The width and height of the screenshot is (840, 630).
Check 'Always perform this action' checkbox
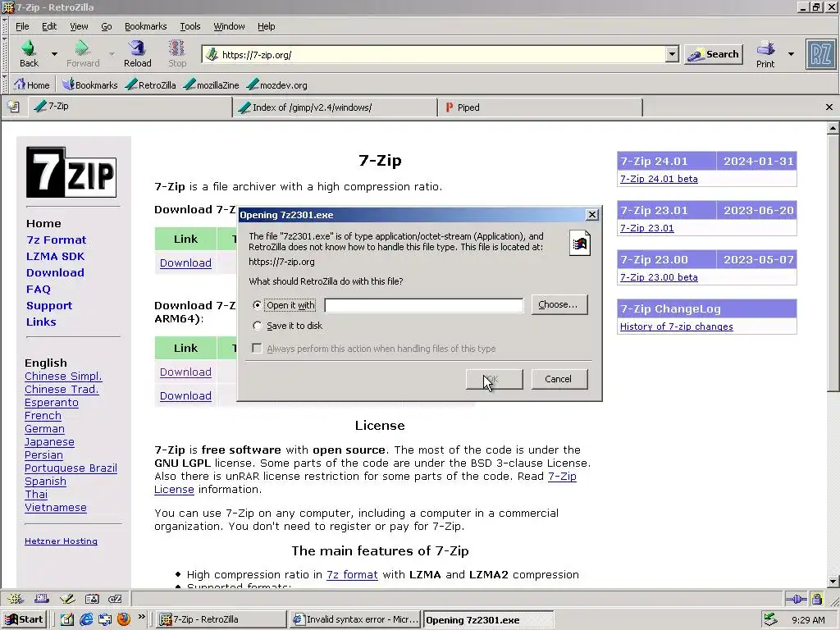pyautogui.click(x=257, y=348)
